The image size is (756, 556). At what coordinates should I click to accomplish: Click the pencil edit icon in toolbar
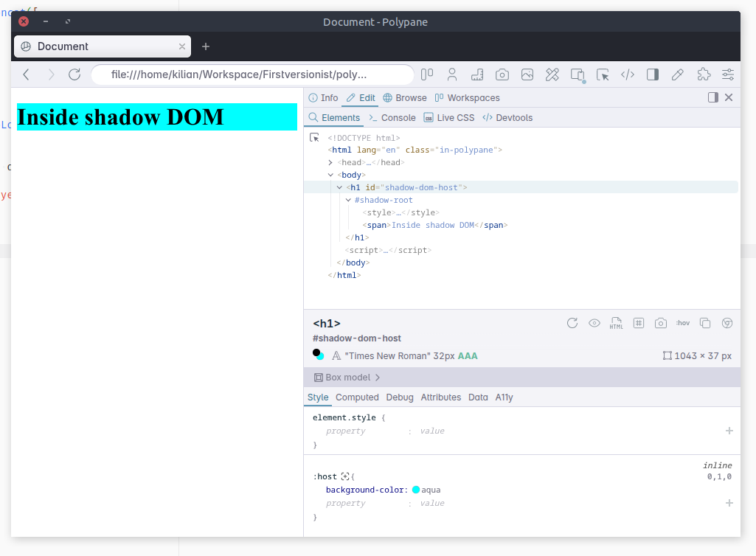[x=677, y=74]
